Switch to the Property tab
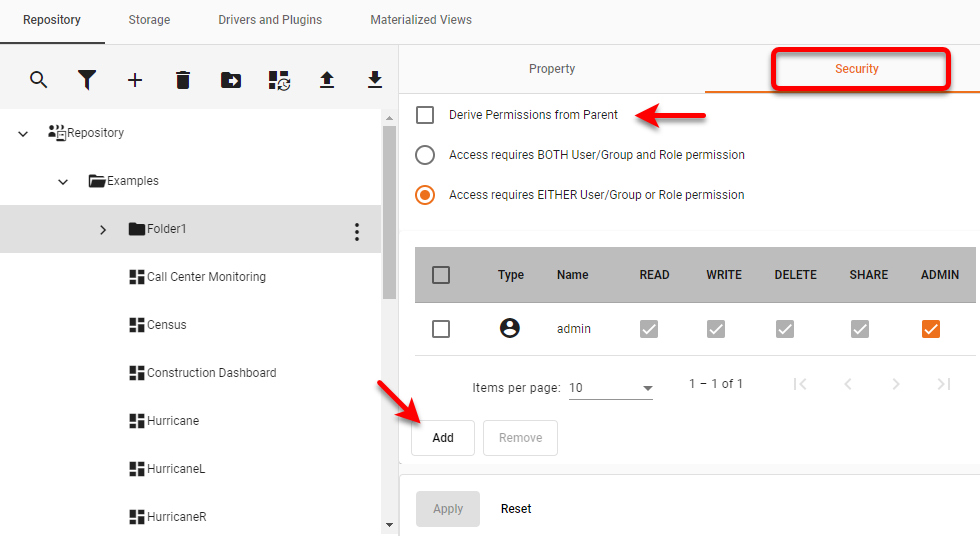 [552, 69]
